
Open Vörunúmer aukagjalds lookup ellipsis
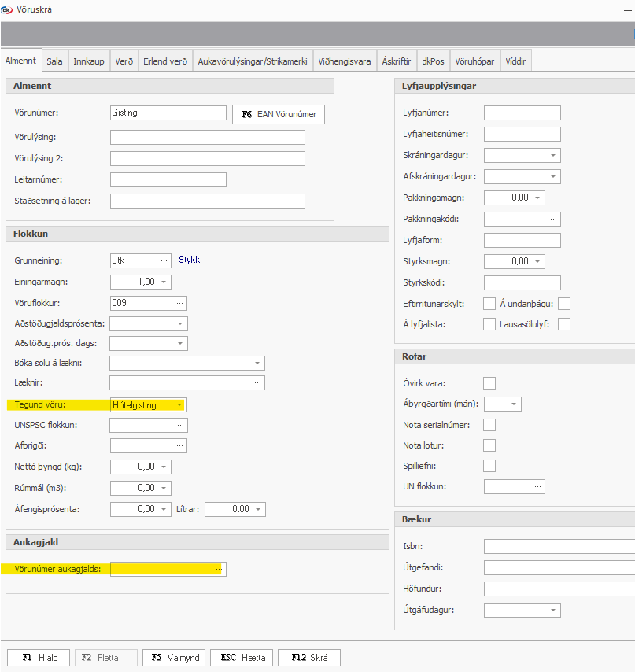click(x=219, y=569)
